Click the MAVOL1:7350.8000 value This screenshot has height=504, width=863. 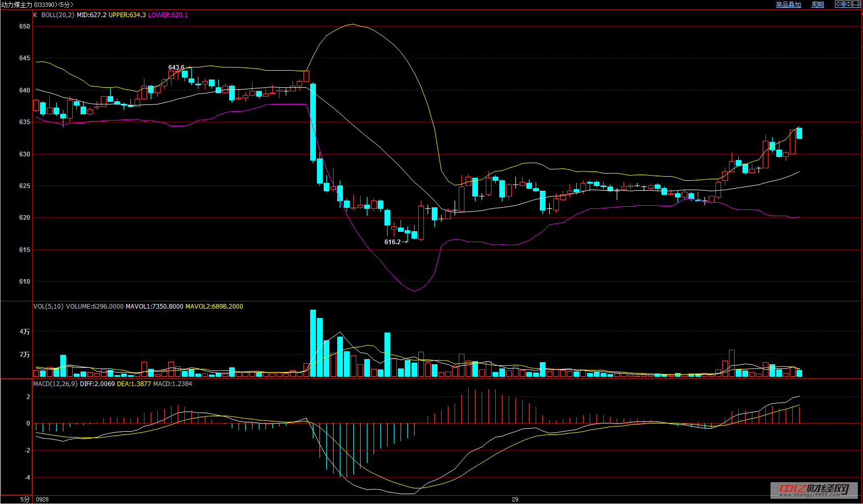[x=154, y=307]
